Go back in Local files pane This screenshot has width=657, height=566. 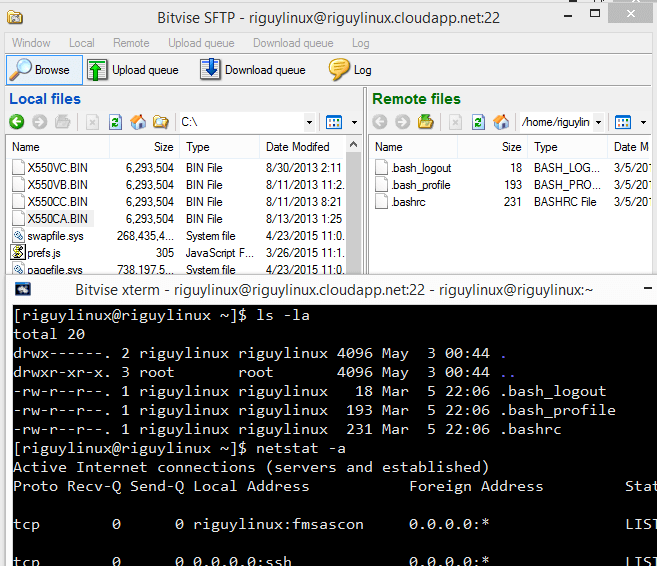[17, 122]
